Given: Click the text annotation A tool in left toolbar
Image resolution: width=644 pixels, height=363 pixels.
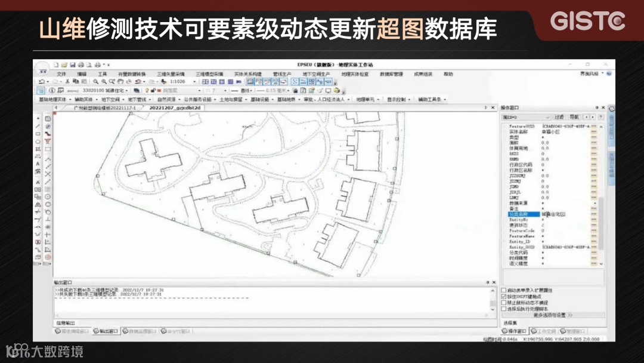Looking at the screenshot, I should [38, 164].
